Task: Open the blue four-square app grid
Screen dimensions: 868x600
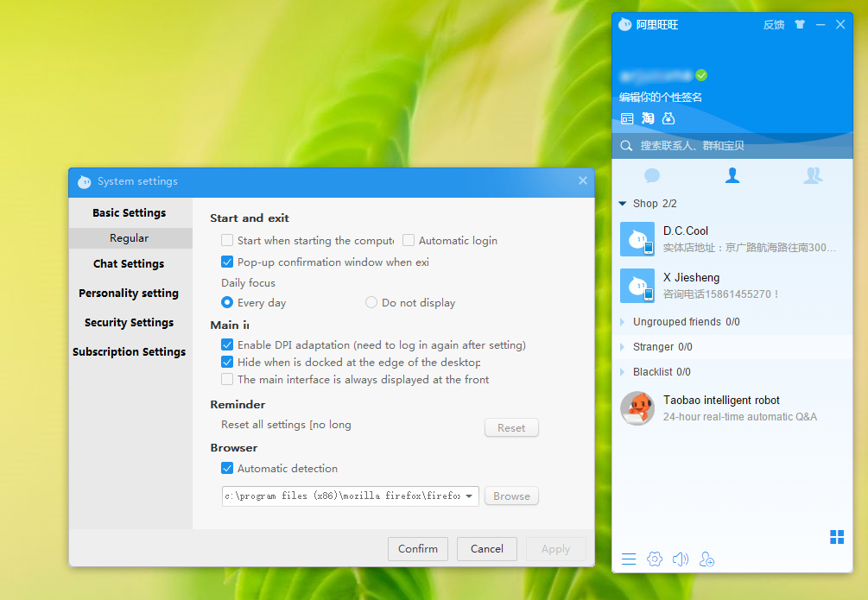Action: click(x=836, y=537)
